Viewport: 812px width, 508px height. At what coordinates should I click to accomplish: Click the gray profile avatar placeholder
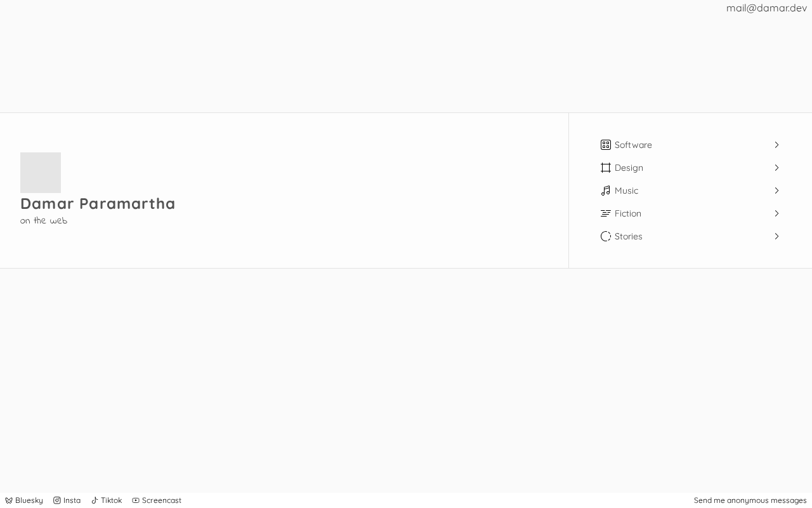click(41, 173)
